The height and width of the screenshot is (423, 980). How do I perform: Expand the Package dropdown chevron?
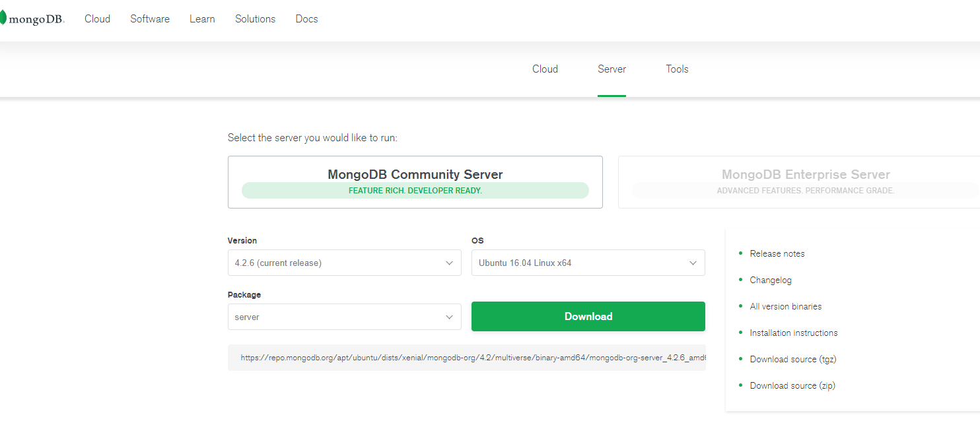pos(449,317)
